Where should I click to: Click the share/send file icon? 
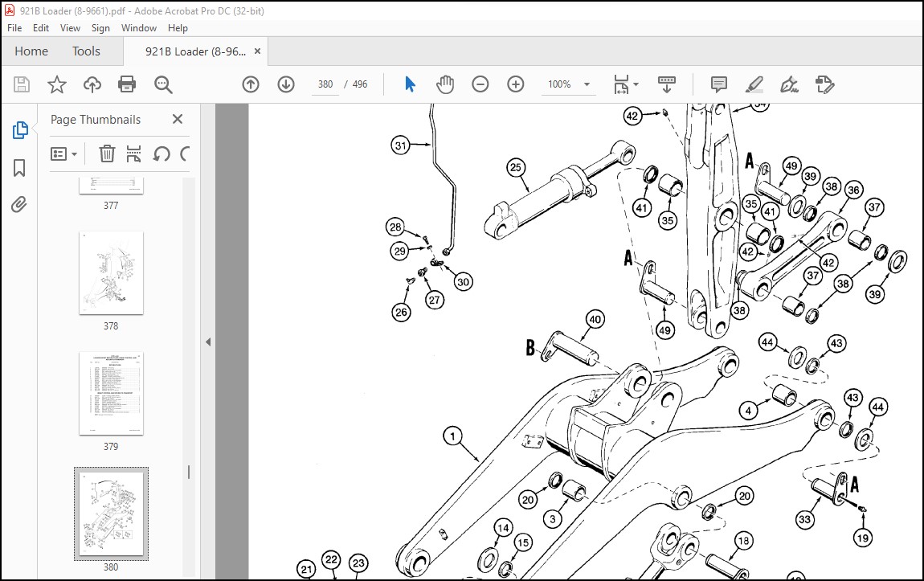point(824,84)
